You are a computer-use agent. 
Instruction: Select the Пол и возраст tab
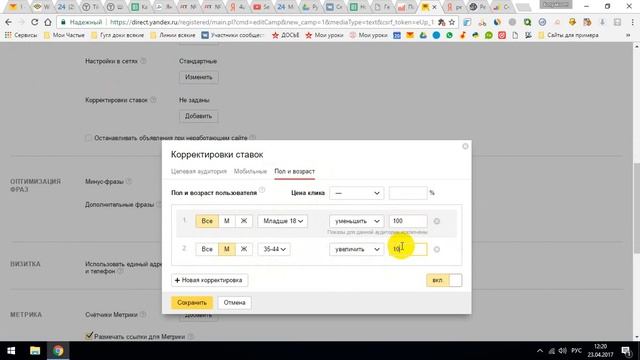pos(294,171)
